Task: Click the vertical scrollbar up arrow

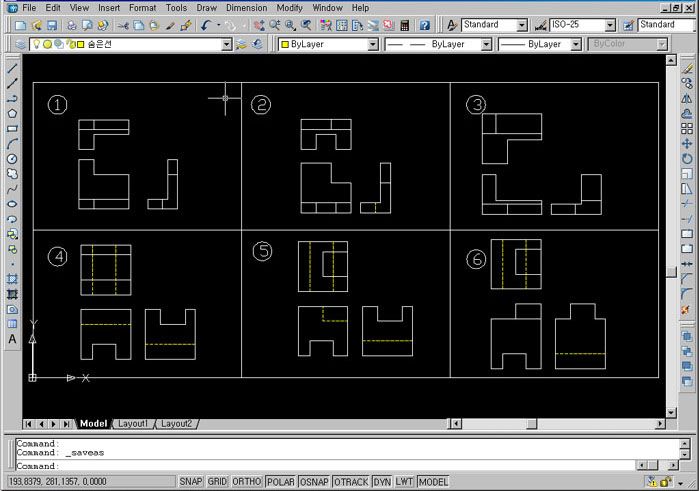Action: coord(671,60)
